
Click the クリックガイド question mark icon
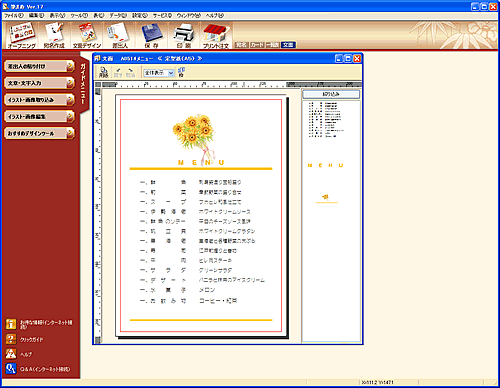(x=11, y=339)
